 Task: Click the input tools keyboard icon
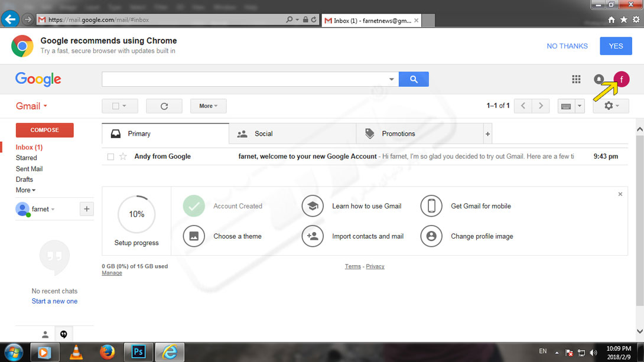[566, 106]
